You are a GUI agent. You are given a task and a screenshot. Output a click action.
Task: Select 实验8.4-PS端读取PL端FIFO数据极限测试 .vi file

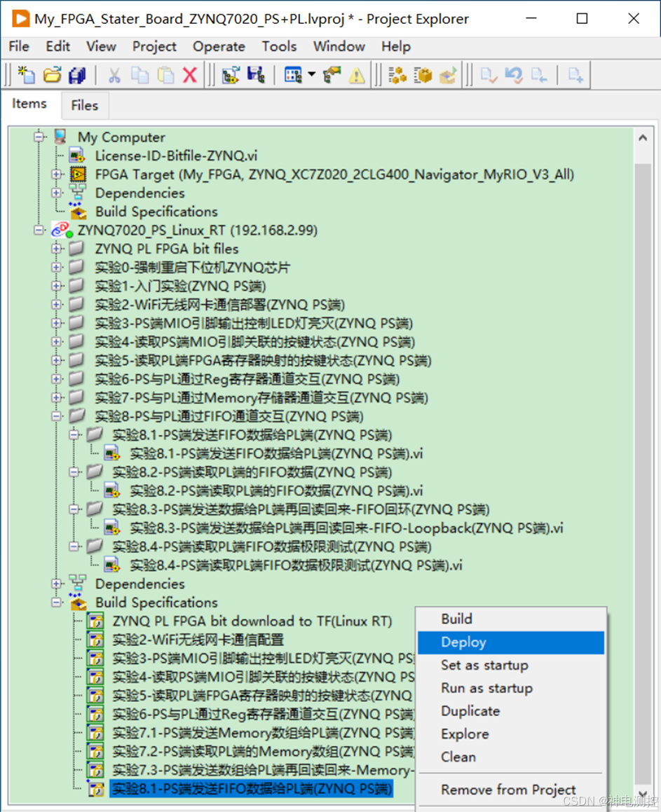[295, 565]
